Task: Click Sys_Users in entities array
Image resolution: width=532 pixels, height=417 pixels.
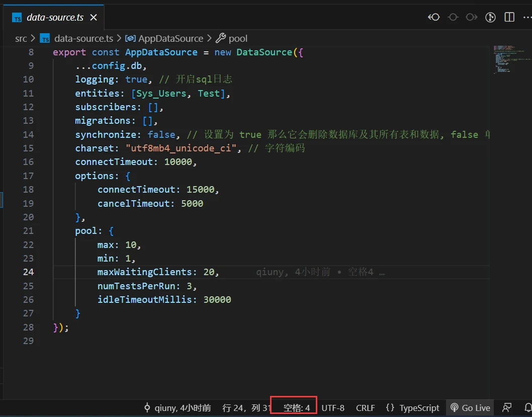Action: pos(161,93)
